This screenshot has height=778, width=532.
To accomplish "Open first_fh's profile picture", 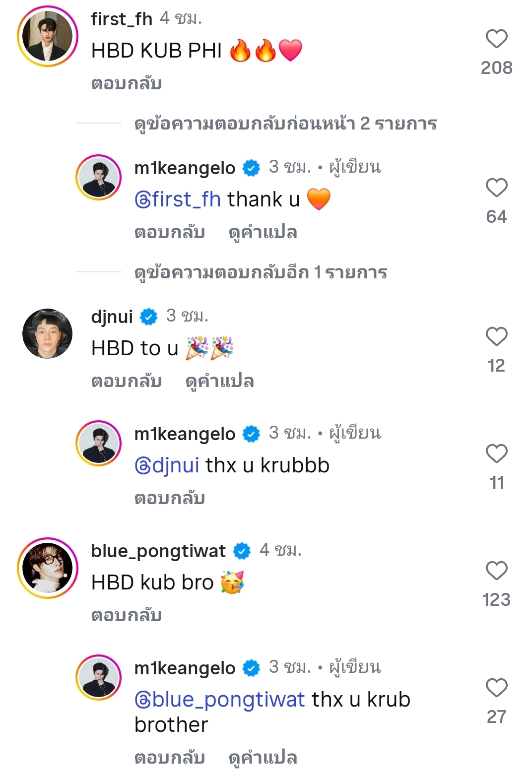I will pyautogui.click(x=48, y=36).
